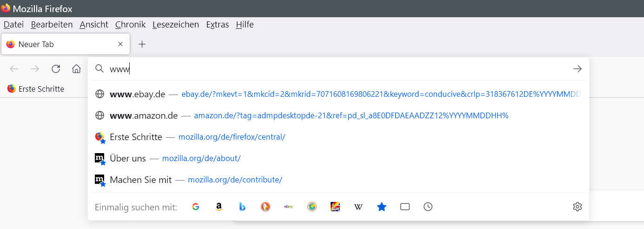Open the Bearbeiten menu
This screenshot has width=644, height=229.
[x=52, y=25]
